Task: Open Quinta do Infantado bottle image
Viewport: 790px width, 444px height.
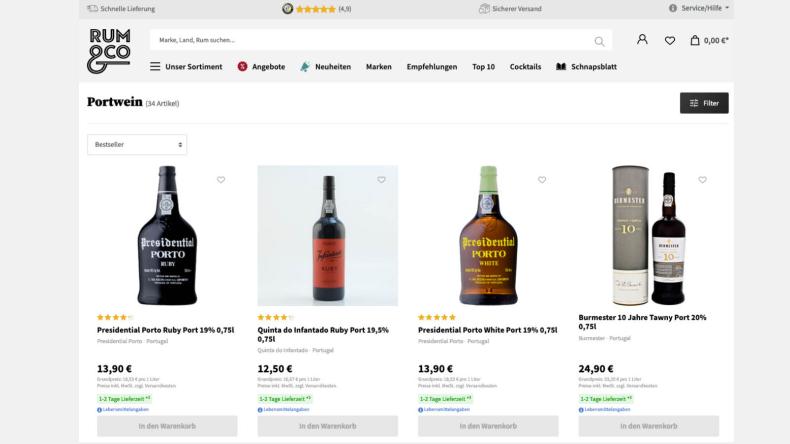Action: point(327,235)
